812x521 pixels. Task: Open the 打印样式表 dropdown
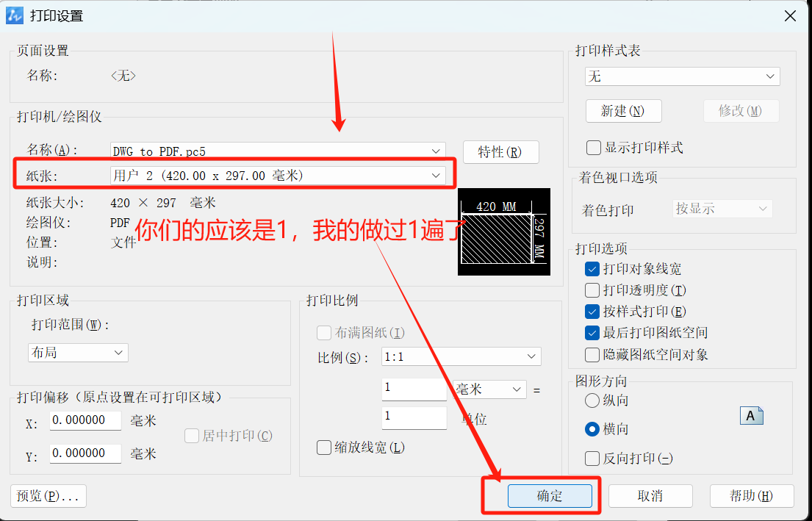click(682, 76)
